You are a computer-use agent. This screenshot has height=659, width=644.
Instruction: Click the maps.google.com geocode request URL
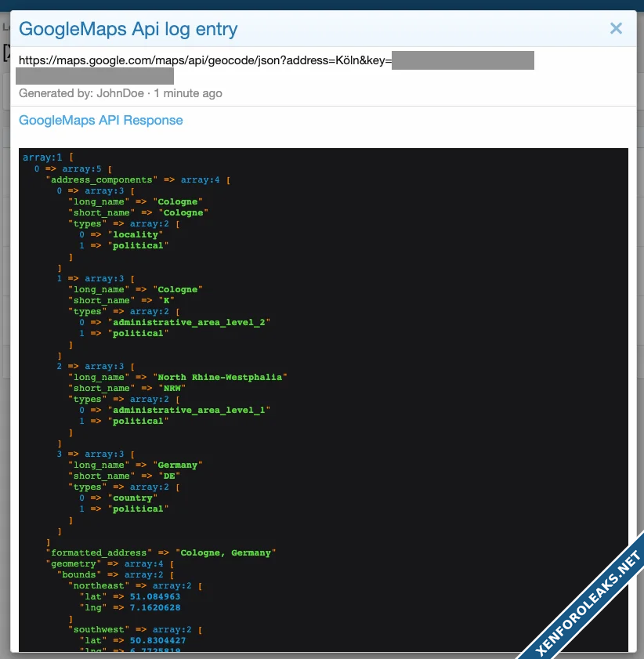pyautogui.click(x=204, y=60)
